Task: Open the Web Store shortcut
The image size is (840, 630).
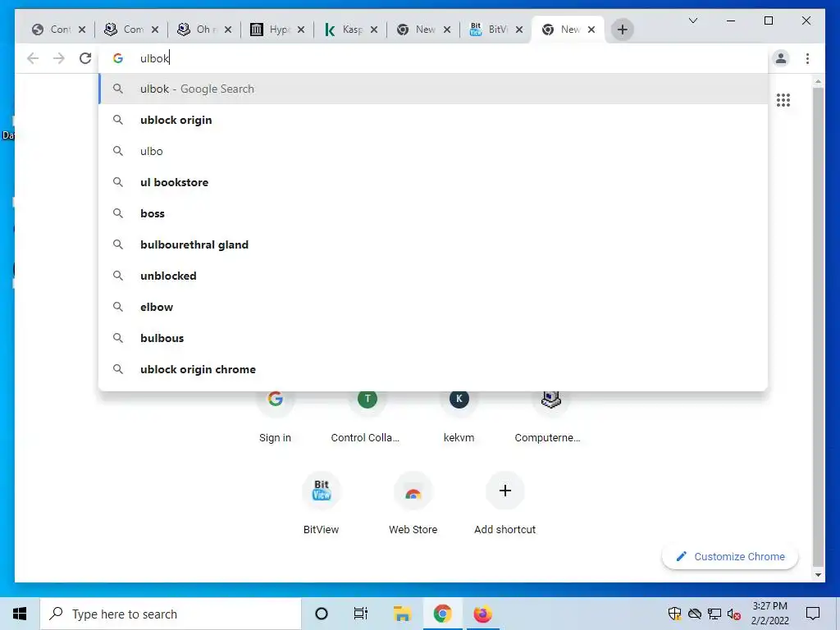Action: coord(413,504)
